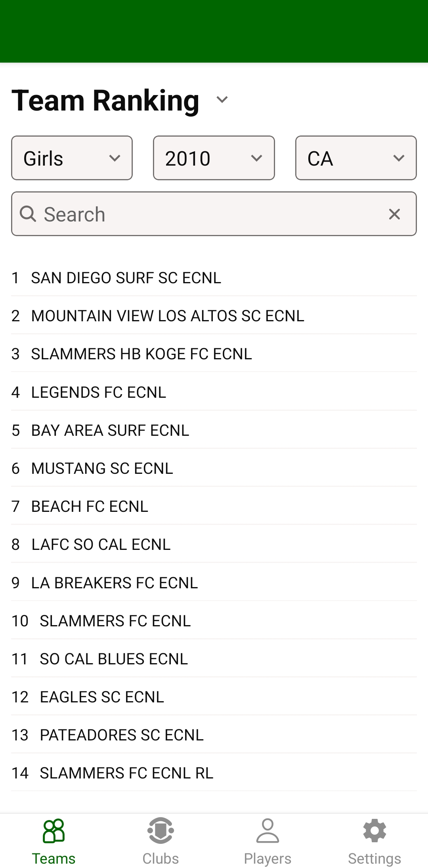Select Bay Area Surf ECNL team
Screen dimensions: 428x868
click(110, 430)
